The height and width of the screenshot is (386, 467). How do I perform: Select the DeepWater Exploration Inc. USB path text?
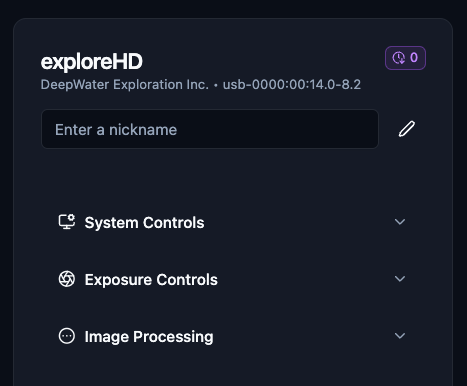point(201,85)
